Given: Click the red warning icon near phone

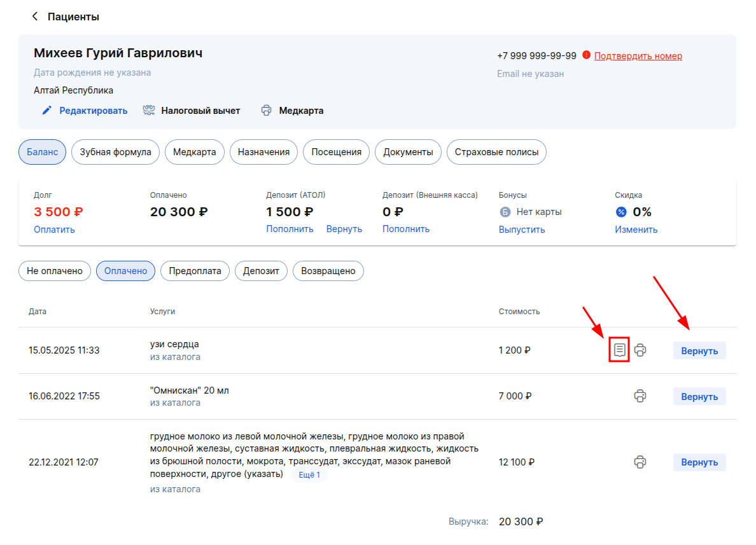Looking at the screenshot, I should [x=586, y=55].
